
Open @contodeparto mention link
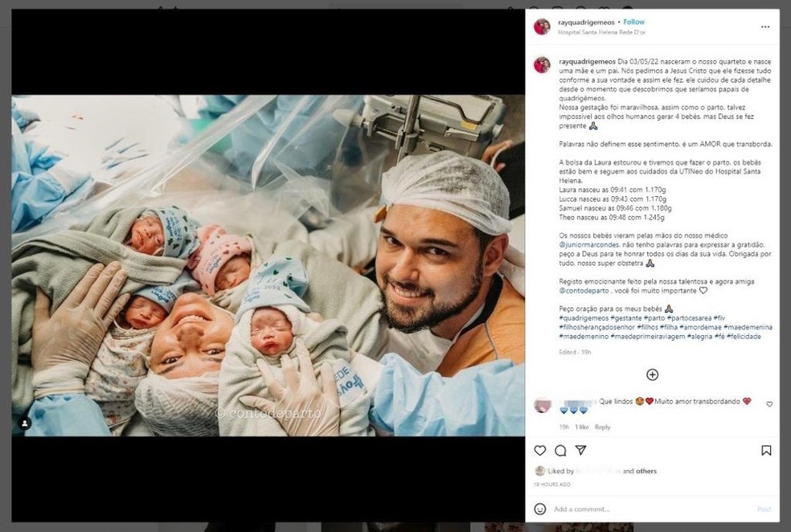click(584, 290)
